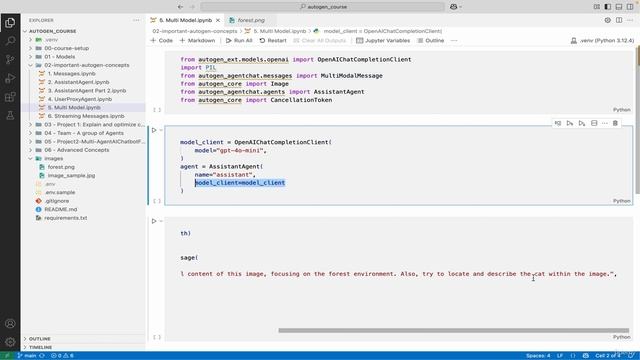
Task: Open more notebook toolbar actions ellipsis
Action: click(x=454, y=40)
